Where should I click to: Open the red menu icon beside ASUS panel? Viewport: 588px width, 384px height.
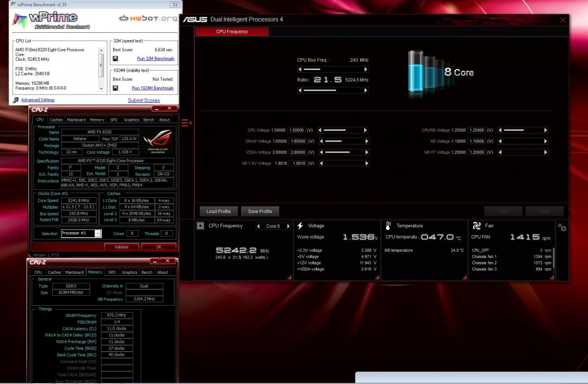tap(186, 123)
